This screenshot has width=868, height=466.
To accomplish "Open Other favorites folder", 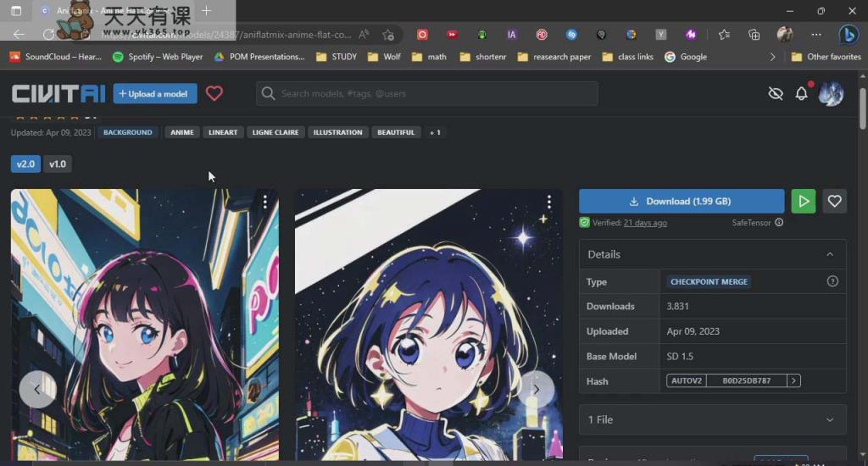I will 826,57.
